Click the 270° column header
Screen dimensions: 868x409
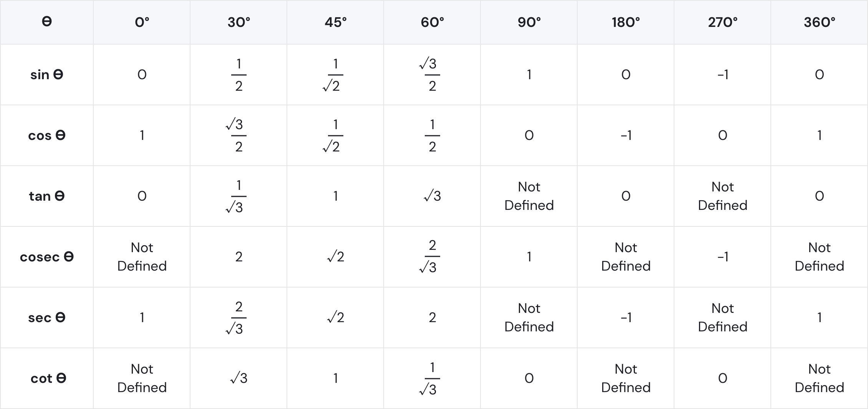[x=722, y=22]
